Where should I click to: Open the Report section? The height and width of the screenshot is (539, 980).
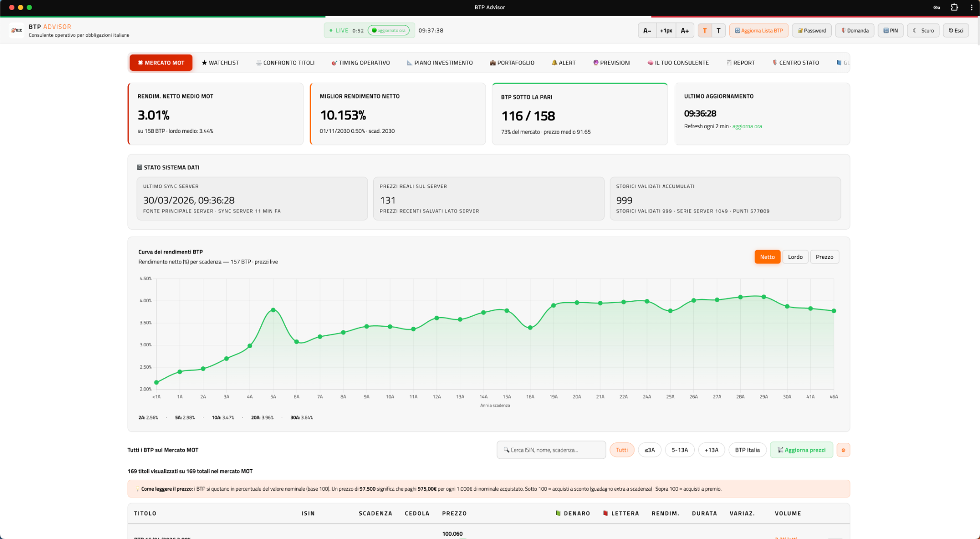pyautogui.click(x=741, y=62)
